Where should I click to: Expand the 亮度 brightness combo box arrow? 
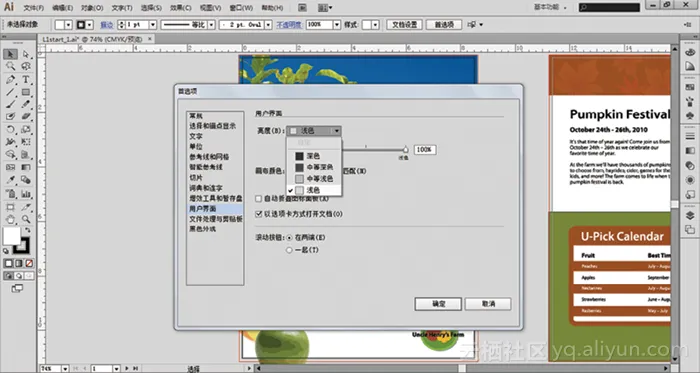[336, 131]
